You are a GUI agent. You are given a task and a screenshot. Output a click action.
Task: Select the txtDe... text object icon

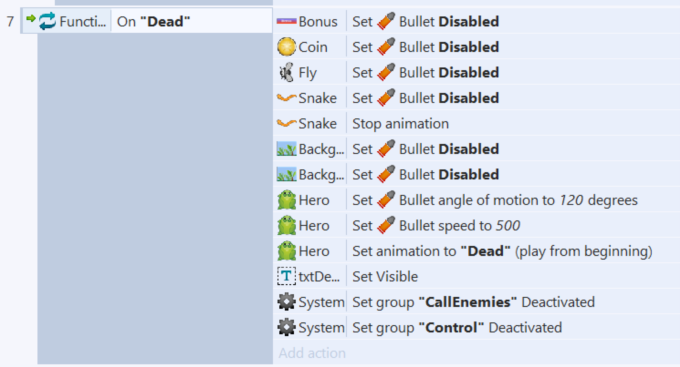[286, 276]
